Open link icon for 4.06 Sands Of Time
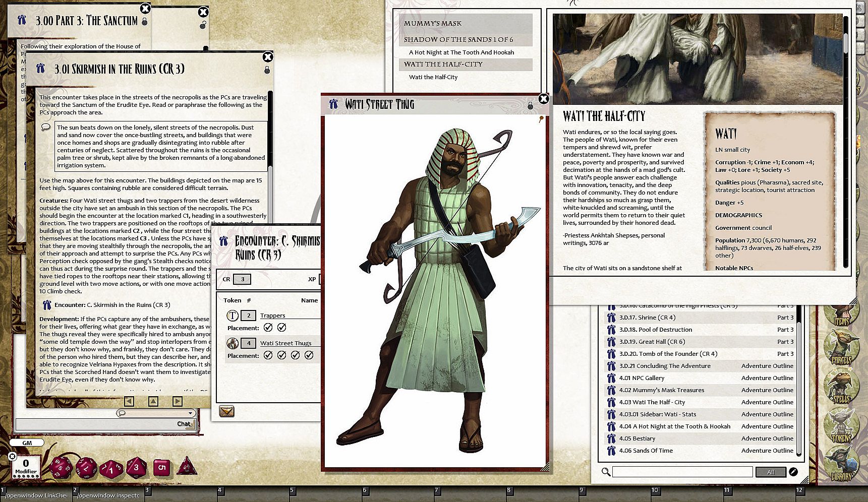Viewport: 868px width, 502px height. [611, 451]
